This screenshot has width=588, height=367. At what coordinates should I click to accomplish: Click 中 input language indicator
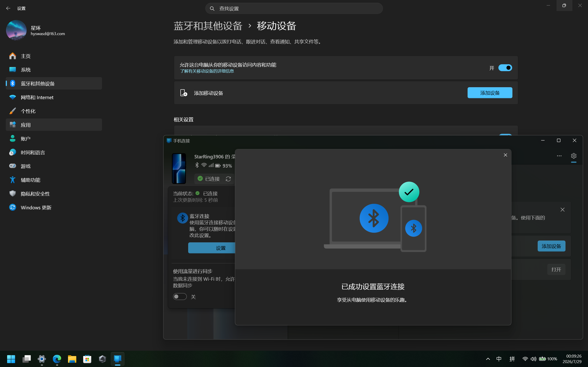499,359
